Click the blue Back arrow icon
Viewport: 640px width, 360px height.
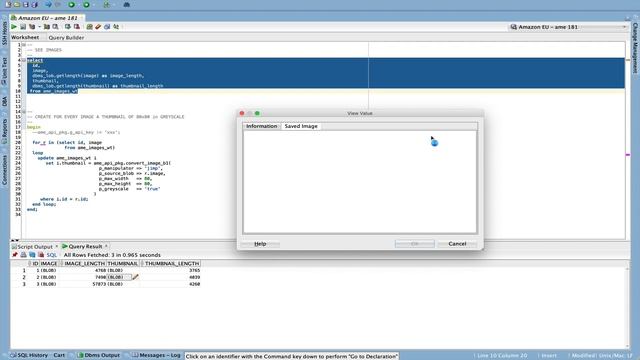pyautogui.click(x=48, y=4)
